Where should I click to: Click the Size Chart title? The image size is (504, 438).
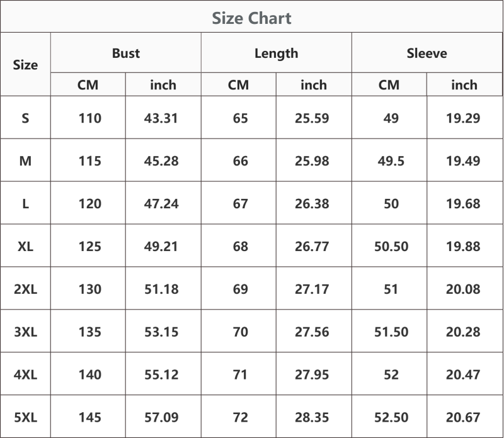click(x=251, y=18)
